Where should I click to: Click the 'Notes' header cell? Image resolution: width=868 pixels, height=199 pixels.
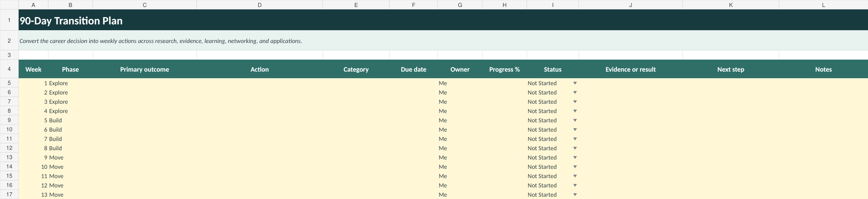tap(824, 69)
